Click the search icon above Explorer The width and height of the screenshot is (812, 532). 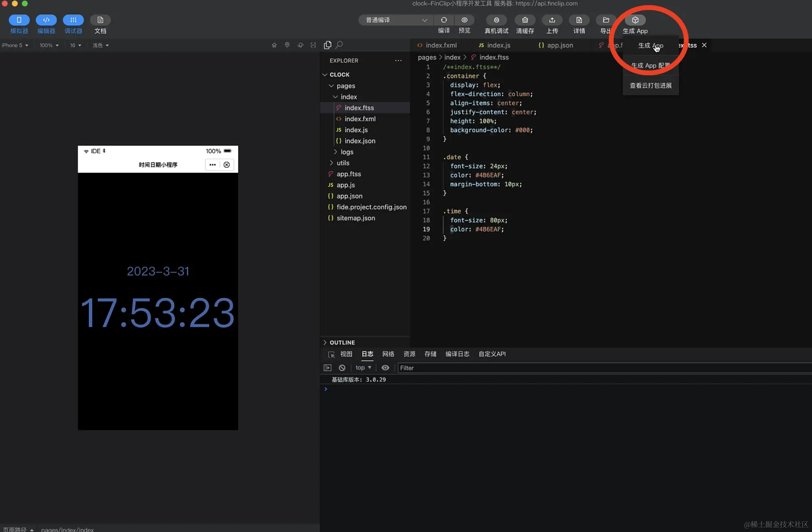(339, 45)
